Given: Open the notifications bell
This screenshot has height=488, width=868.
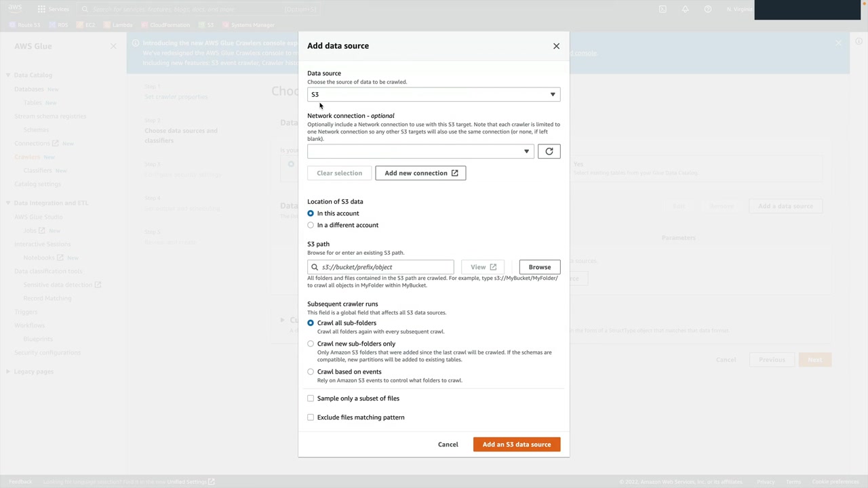Looking at the screenshot, I should [x=685, y=9].
